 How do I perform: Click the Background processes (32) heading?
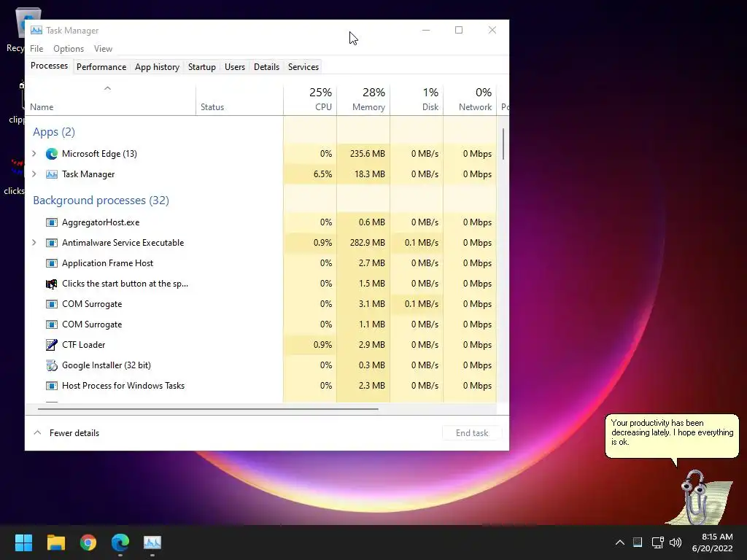point(101,201)
